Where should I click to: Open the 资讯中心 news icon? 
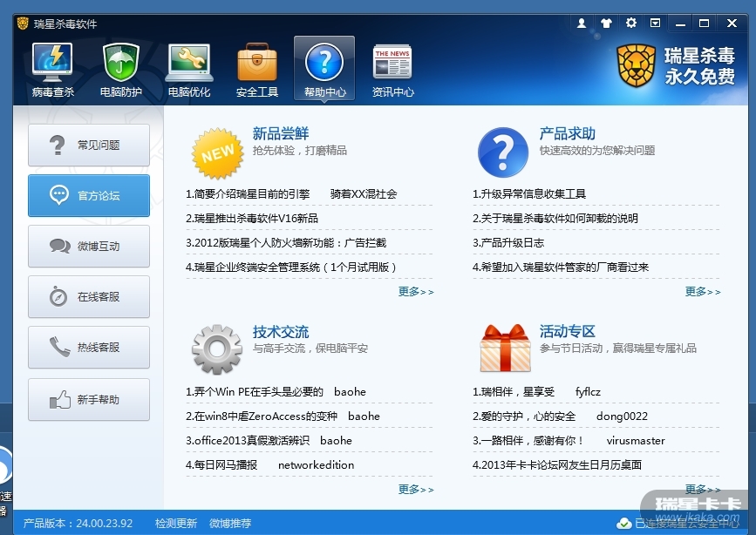pos(392,70)
